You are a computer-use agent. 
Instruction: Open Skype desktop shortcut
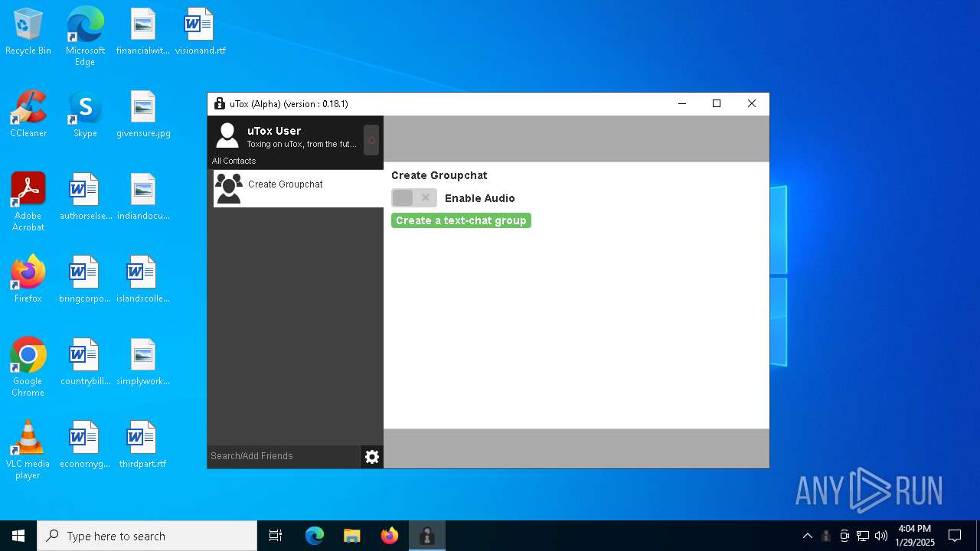(x=85, y=115)
